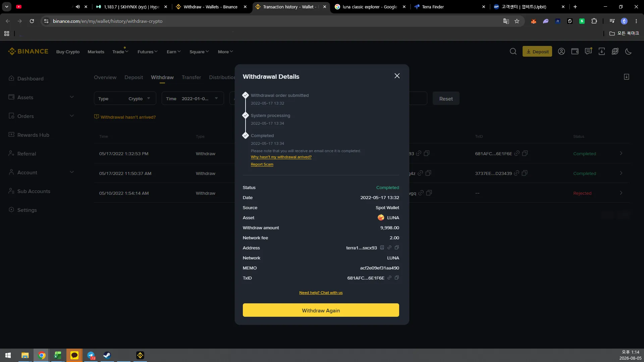Open the user profile icon in Binance header
This screenshot has height=362, width=644.
coord(561,52)
